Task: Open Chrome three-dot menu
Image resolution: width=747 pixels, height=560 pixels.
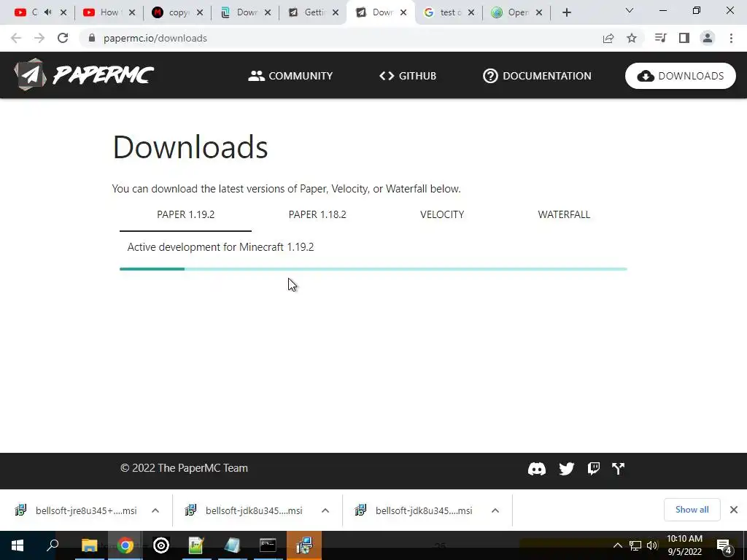Action: [731, 38]
